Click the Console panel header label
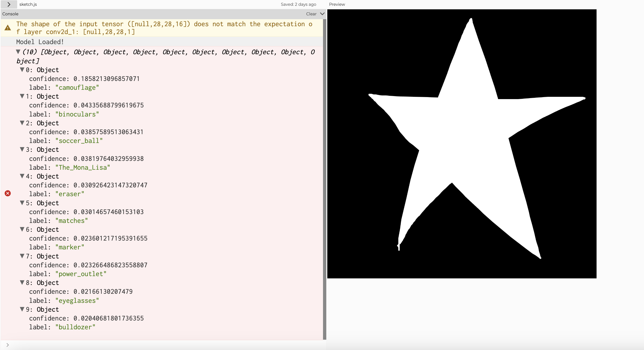This screenshot has width=644, height=350. [10, 14]
